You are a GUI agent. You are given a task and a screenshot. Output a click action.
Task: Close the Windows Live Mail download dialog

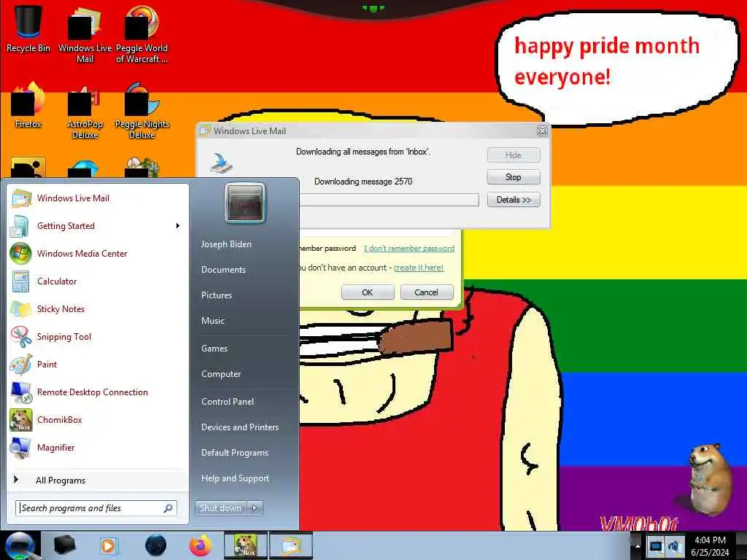point(542,131)
